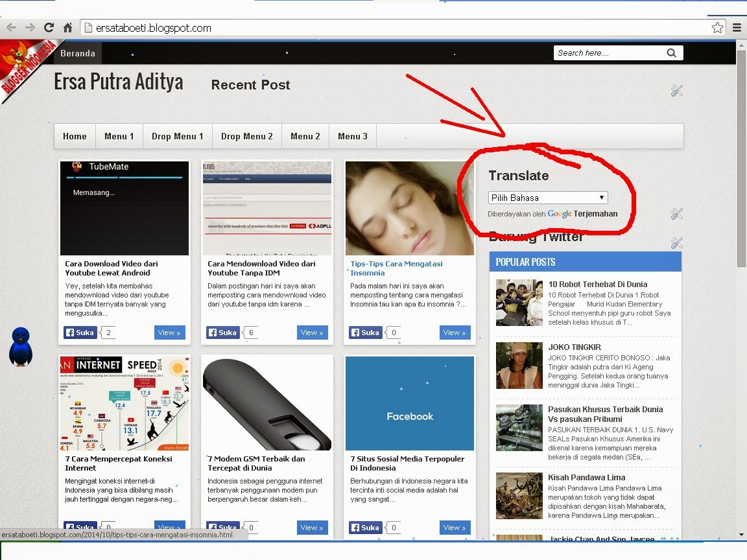Screen dimensions: 747x560
Task: Open Drop Menu 1
Action: click(x=177, y=136)
